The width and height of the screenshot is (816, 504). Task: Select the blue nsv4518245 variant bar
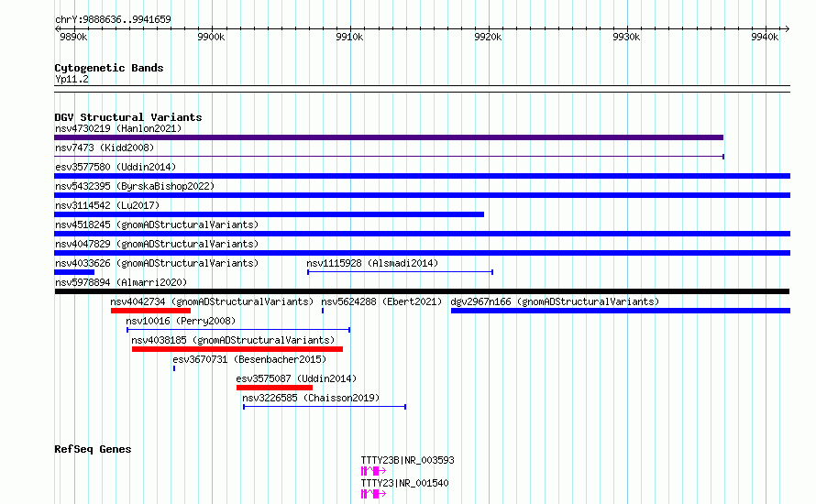(x=422, y=234)
